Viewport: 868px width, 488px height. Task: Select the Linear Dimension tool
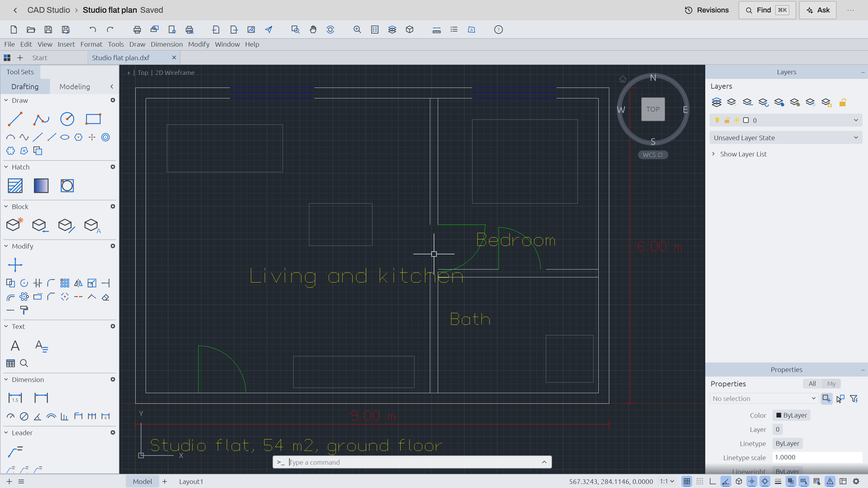point(15,398)
